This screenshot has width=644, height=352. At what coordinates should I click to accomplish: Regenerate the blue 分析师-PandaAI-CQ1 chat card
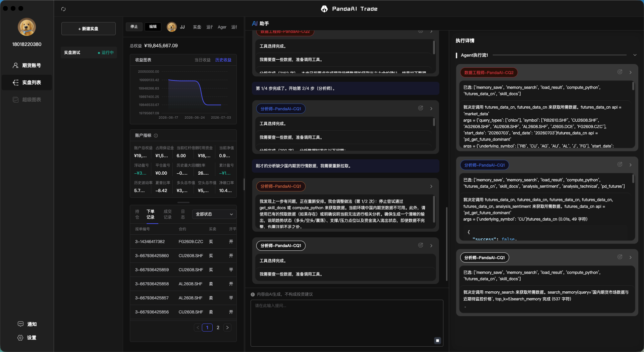(421, 108)
